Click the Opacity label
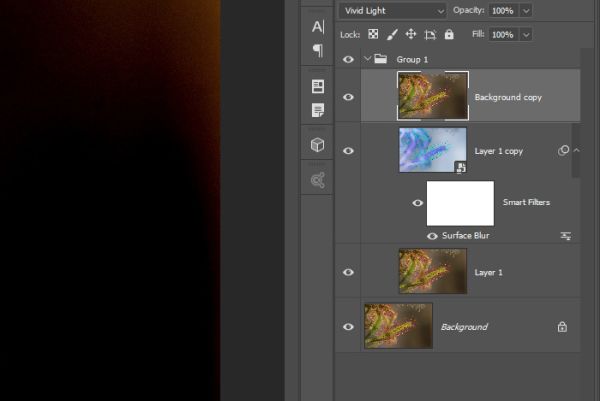The image size is (600, 401). pos(469,10)
